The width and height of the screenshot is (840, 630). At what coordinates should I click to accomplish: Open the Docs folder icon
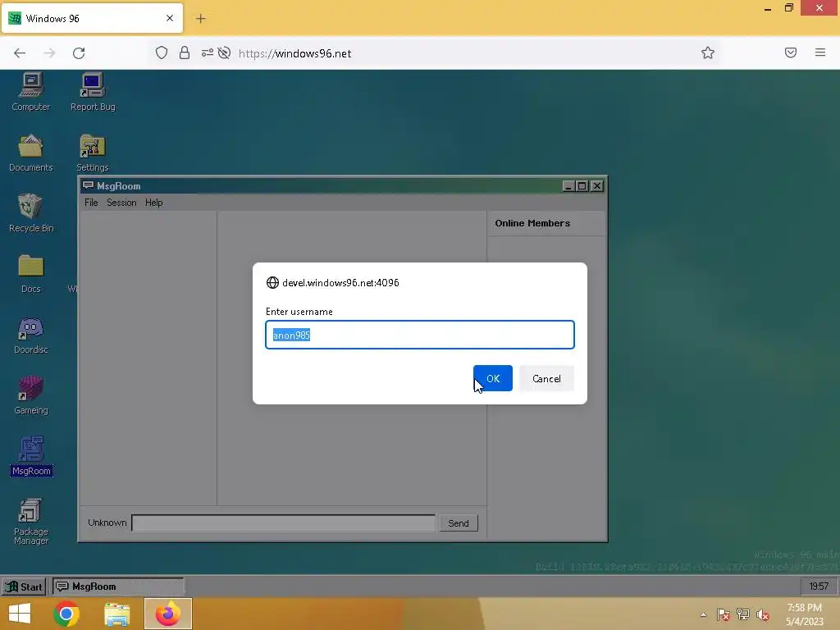coord(31,274)
